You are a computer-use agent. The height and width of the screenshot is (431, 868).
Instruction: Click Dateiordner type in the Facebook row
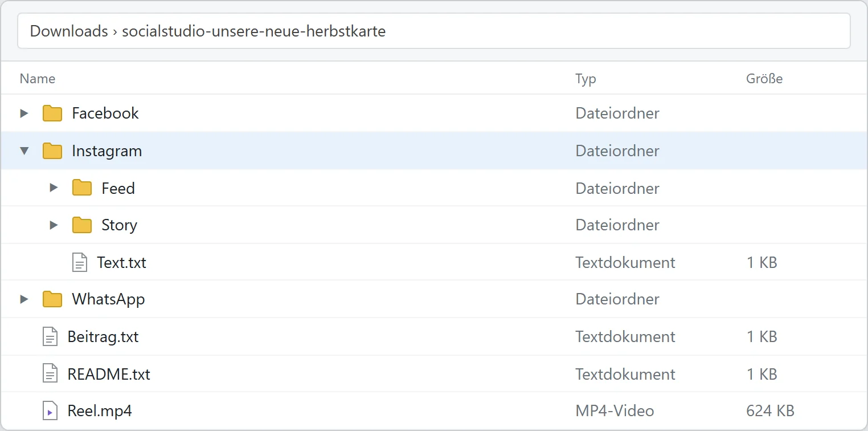click(617, 113)
